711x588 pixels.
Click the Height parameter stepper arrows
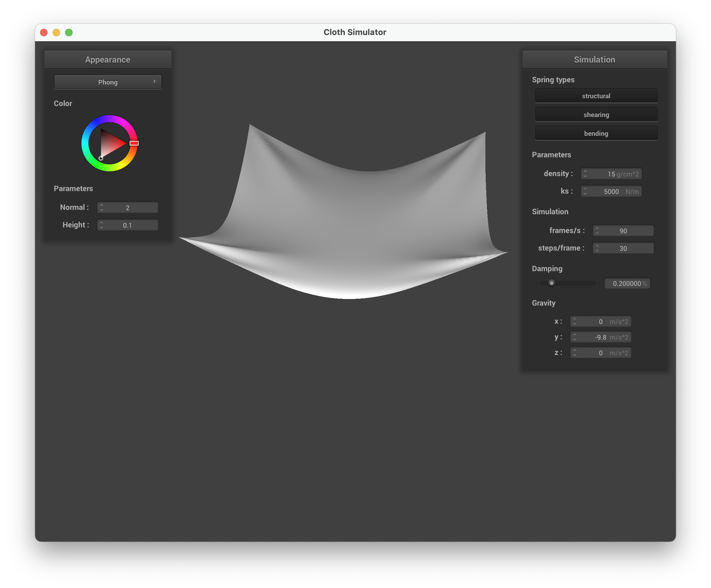pyautogui.click(x=101, y=225)
